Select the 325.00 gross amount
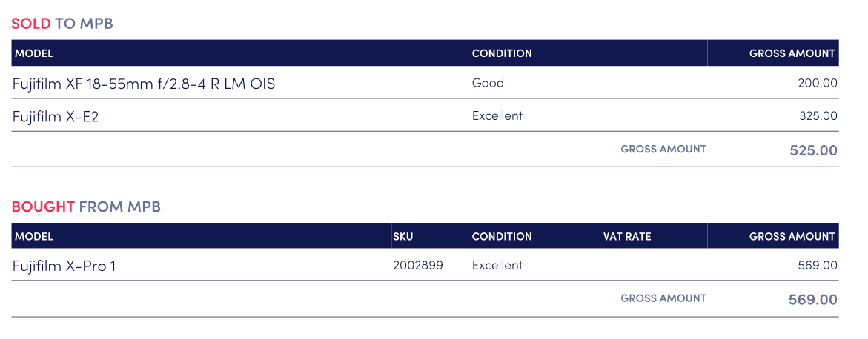 click(818, 116)
